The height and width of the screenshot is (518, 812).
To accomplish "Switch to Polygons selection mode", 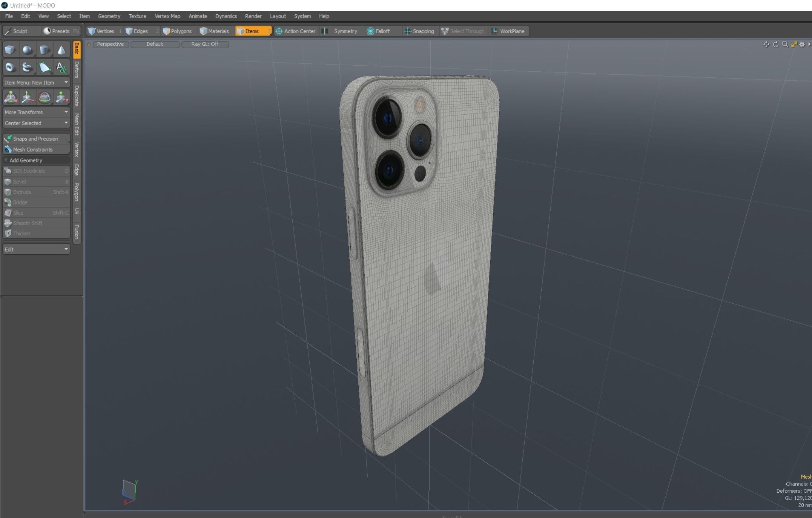I will [177, 31].
